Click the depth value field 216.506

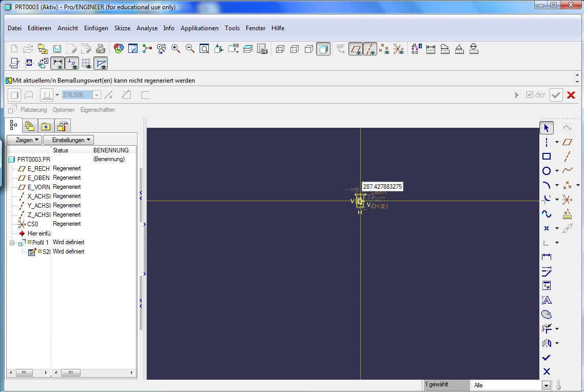[x=77, y=95]
